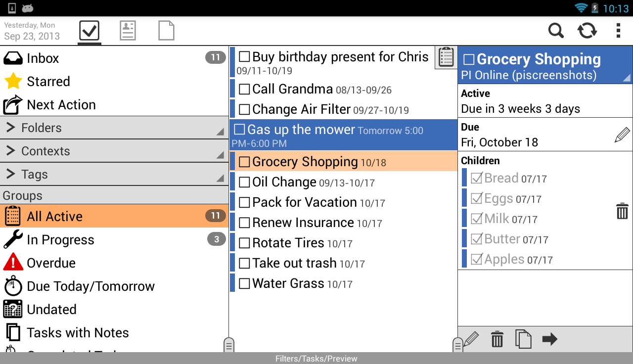
Task: Open the Inbox filter
Action: pyautogui.click(x=43, y=58)
